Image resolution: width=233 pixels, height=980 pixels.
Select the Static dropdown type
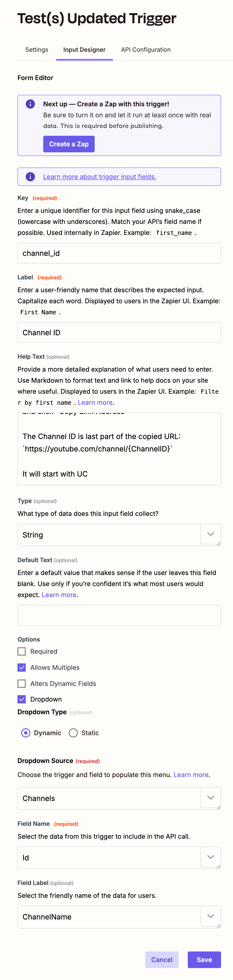(73, 733)
